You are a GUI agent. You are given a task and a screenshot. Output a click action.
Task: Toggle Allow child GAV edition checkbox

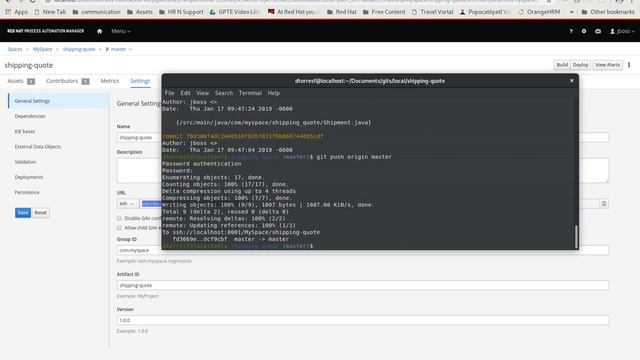[120, 228]
